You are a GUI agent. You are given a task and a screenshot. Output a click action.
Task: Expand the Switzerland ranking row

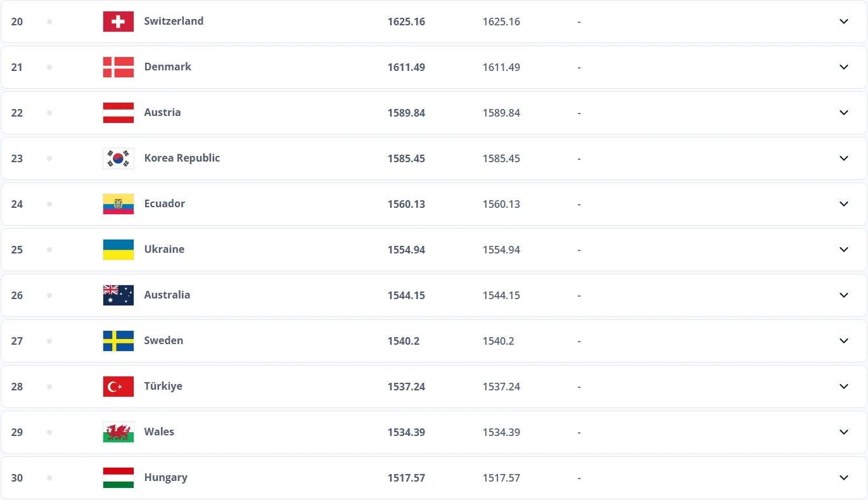coord(844,22)
